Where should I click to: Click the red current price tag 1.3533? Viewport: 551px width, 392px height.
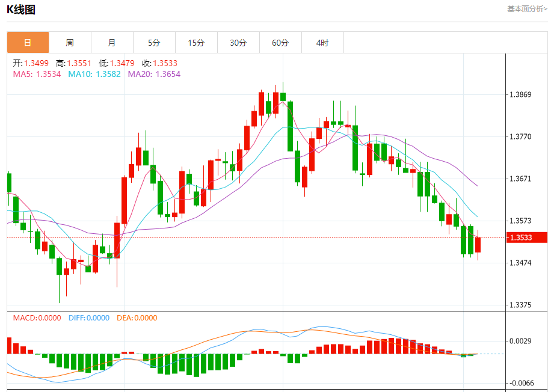pyautogui.click(x=527, y=237)
